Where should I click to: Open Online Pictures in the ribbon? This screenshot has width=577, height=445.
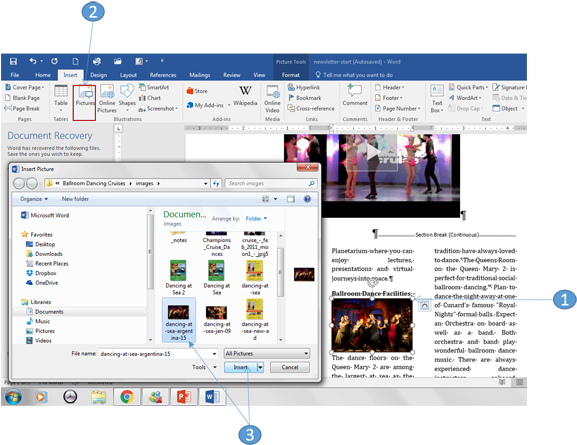107,99
